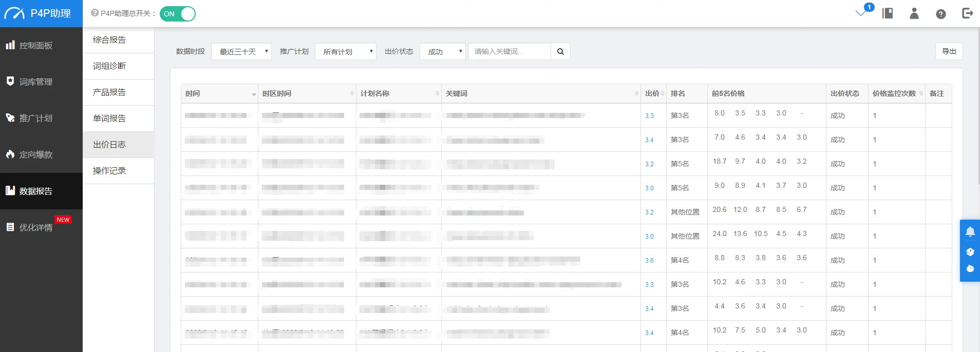This screenshot has height=352, width=980.
Task: Click the keyword search input field
Action: pyautogui.click(x=509, y=51)
